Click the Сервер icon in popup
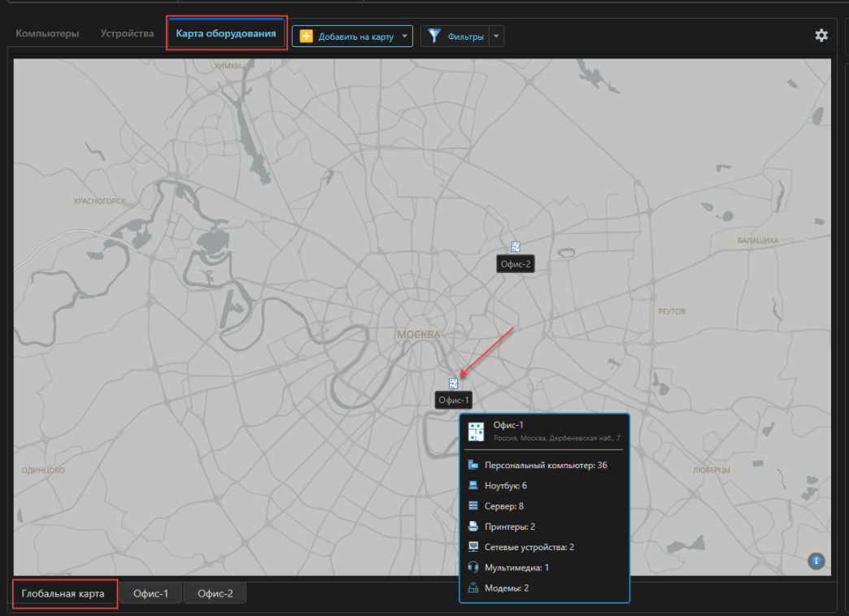Viewport: 849px width, 616px height. pyautogui.click(x=473, y=505)
